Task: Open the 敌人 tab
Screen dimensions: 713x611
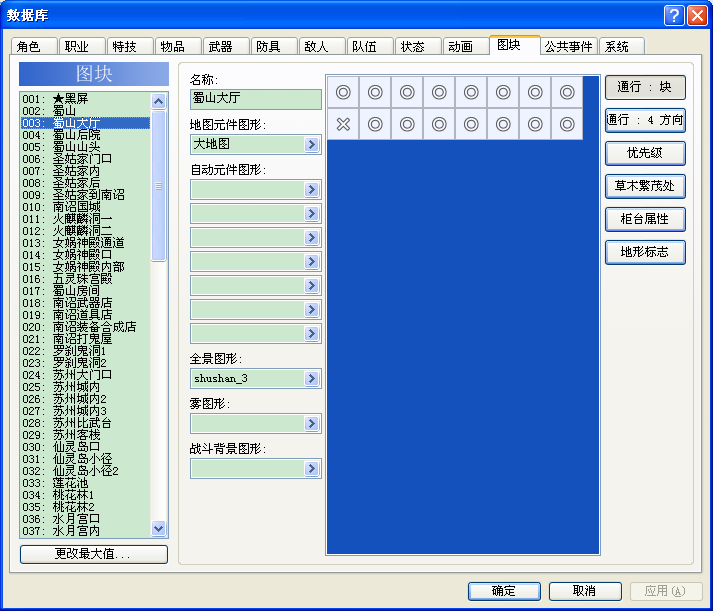Action: tap(321, 46)
